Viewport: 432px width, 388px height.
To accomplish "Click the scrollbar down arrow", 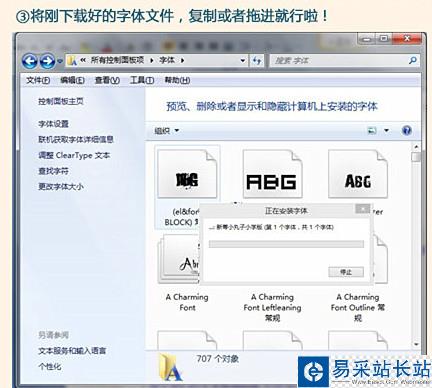I will click(x=416, y=344).
